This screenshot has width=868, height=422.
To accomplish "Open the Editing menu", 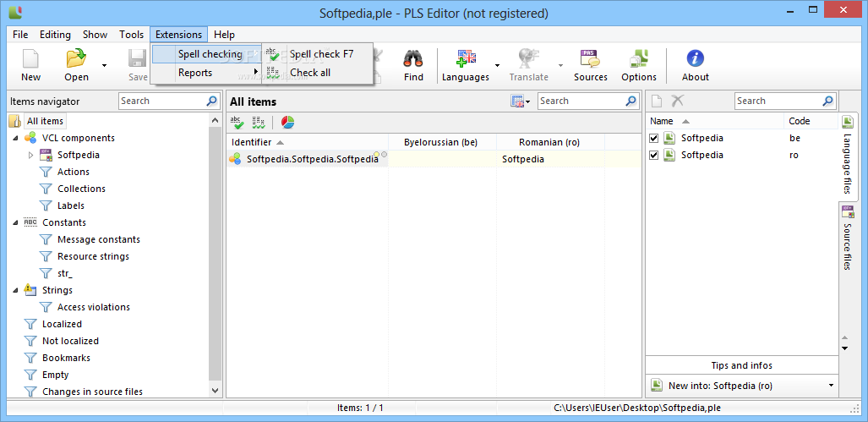I will coord(55,35).
